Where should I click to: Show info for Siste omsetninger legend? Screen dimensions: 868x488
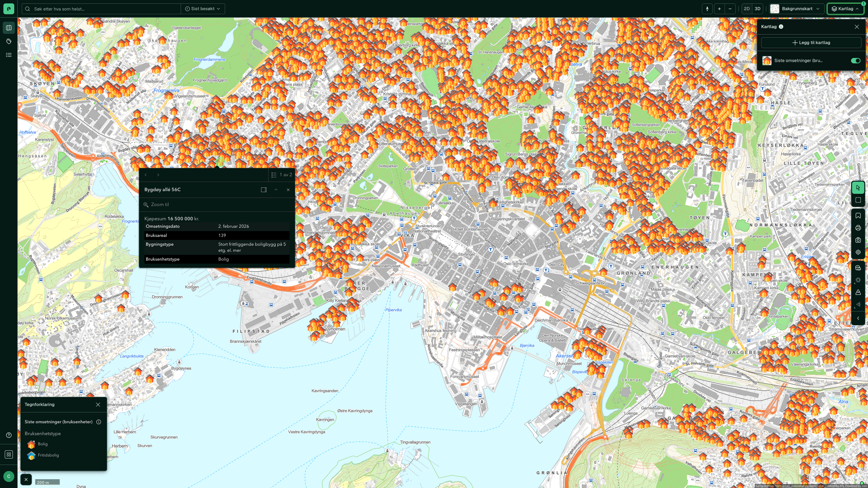pyautogui.click(x=99, y=422)
